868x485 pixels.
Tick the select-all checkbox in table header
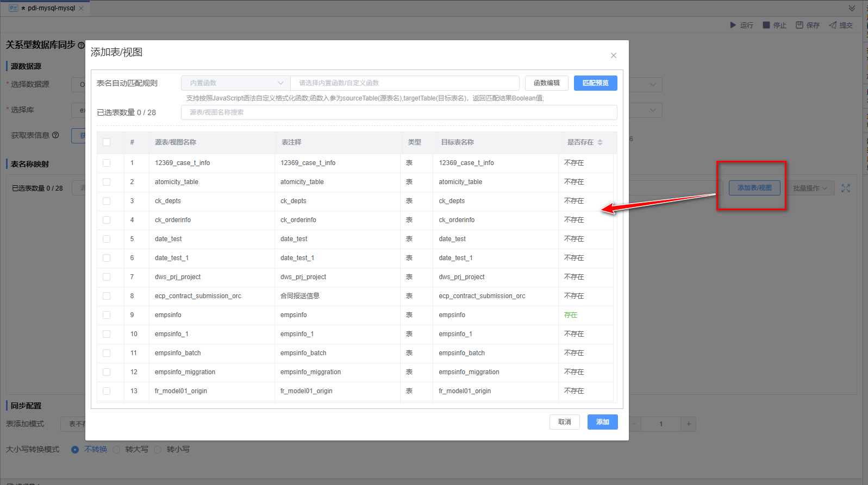[x=107, y=142]
